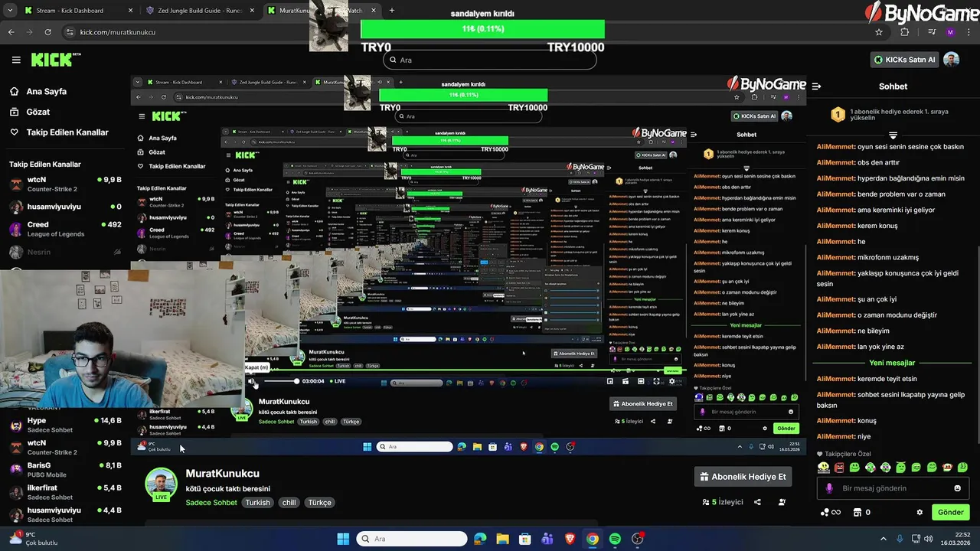Select the Turkish tag
980x551 pixels.
point(257,503)
